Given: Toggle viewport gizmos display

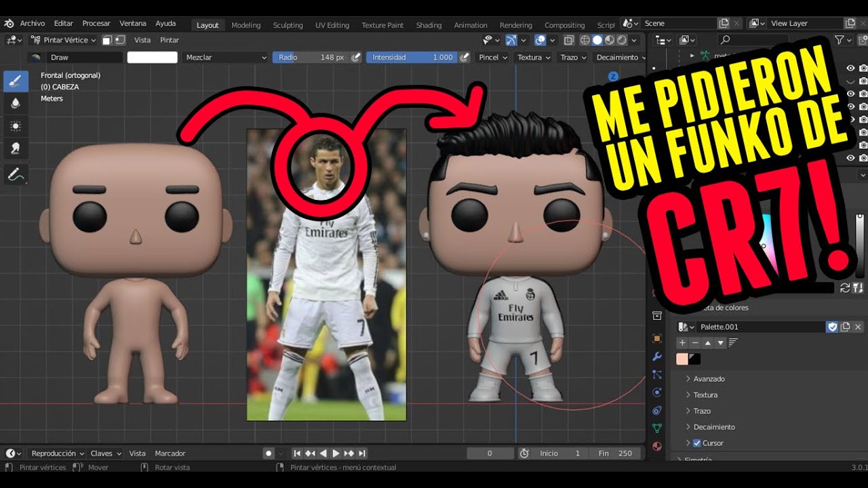Looking at the screenshot, I should coord(511,40).
